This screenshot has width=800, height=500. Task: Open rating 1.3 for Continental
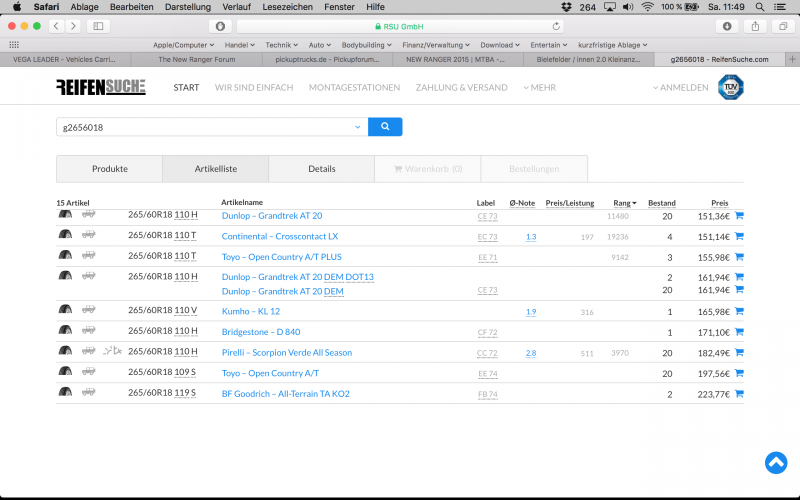coord(531,237)
